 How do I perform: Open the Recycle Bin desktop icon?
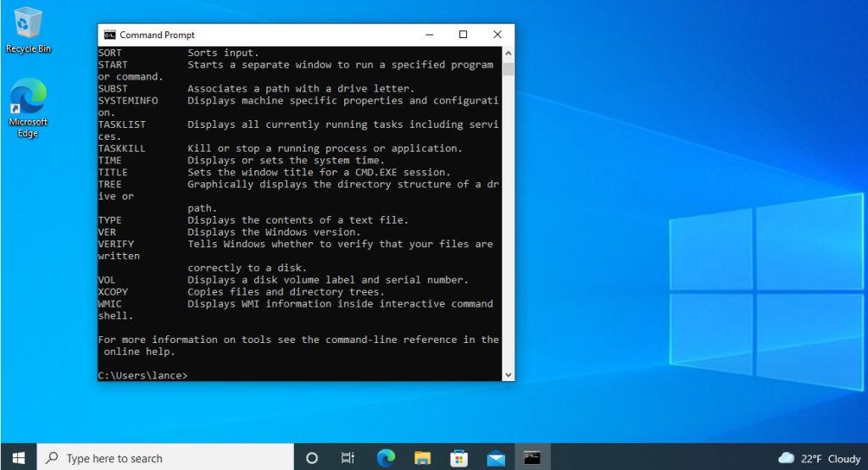pyautogui.click(x=28, y=30)
